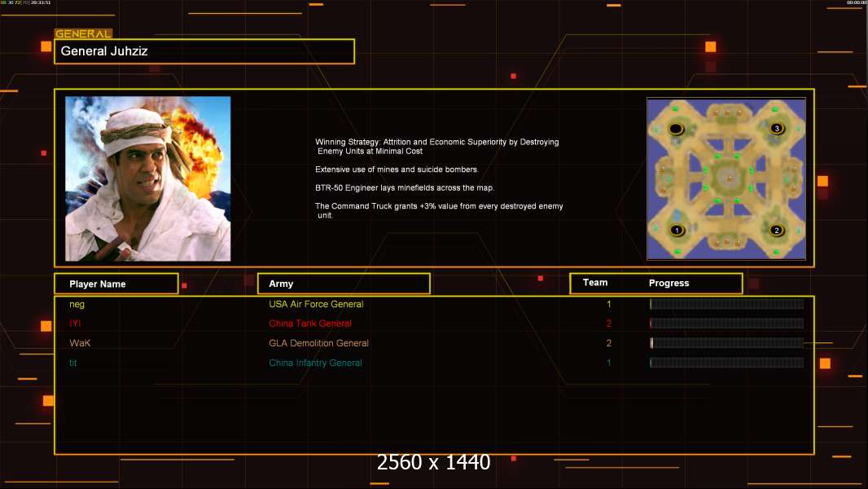Click the timer in top-right corner
Image resolution: width=868 pixels, height=489 pixels.
[857, 2]
